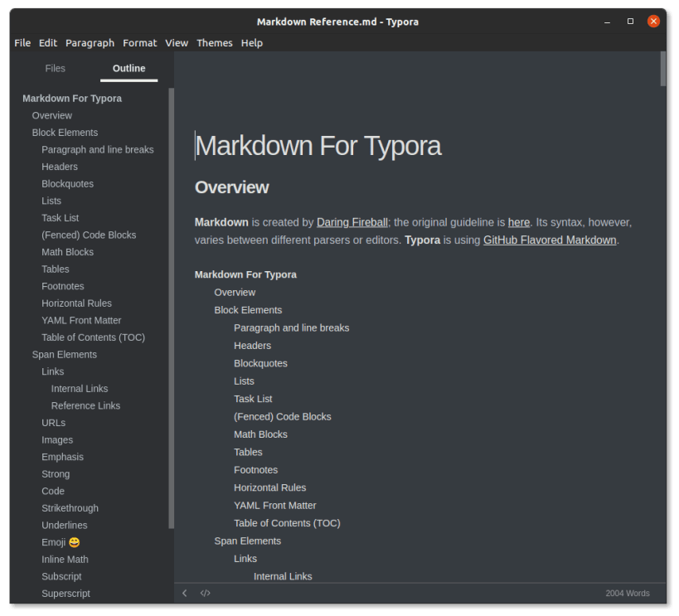Go to Table of Contents (TOC) in outline
The width and height of the screenshot is (679, 616).
point(93,337)
